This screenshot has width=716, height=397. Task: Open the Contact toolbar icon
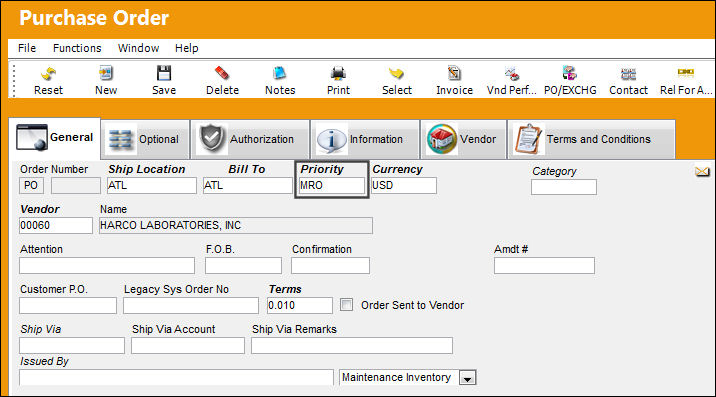pos(628,73)
